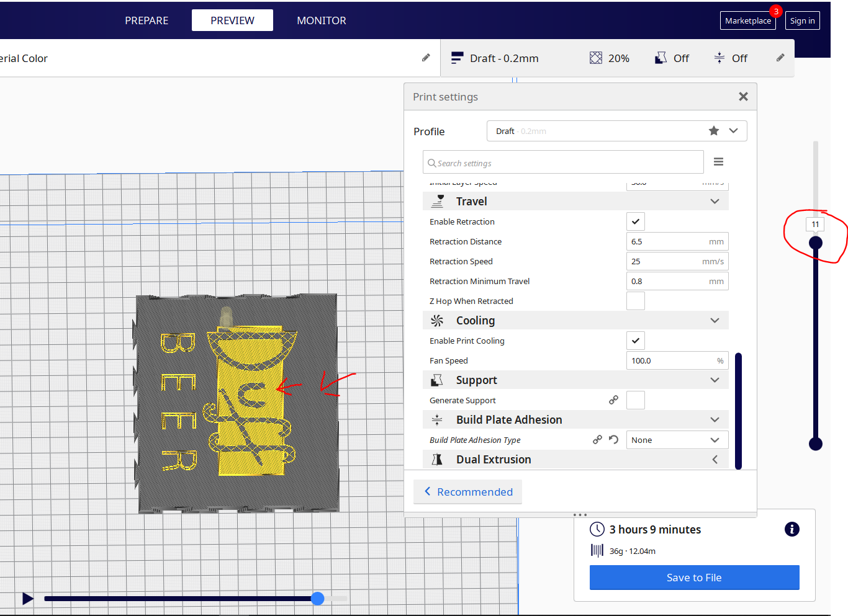Collapse the Build Plate Adhesion section
The width and height of the screenshot is (848, 616).
coord(715,419)
